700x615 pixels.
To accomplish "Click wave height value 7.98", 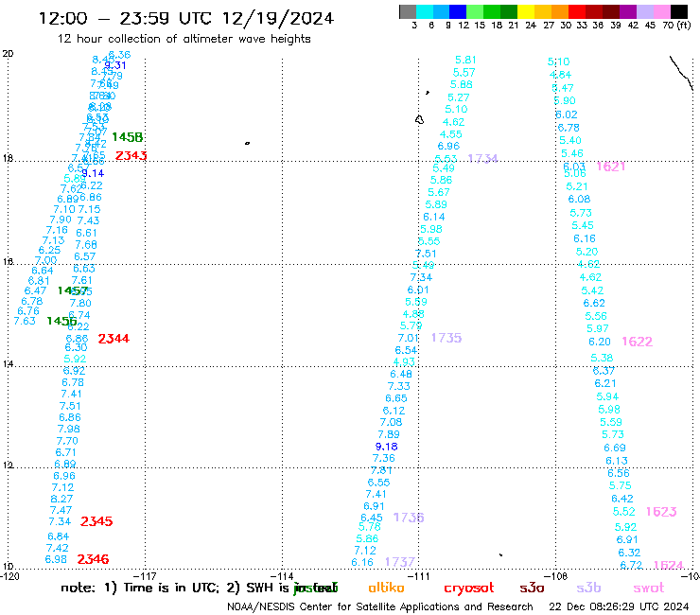I will pos(69,430).
